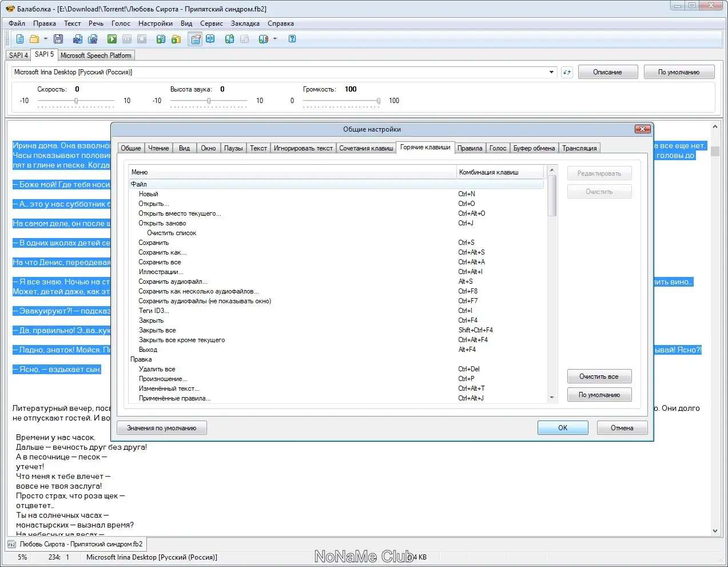Select the Сохранить как... hotkey row
This screenshot has height=567, width=728.
coord(162,252)
